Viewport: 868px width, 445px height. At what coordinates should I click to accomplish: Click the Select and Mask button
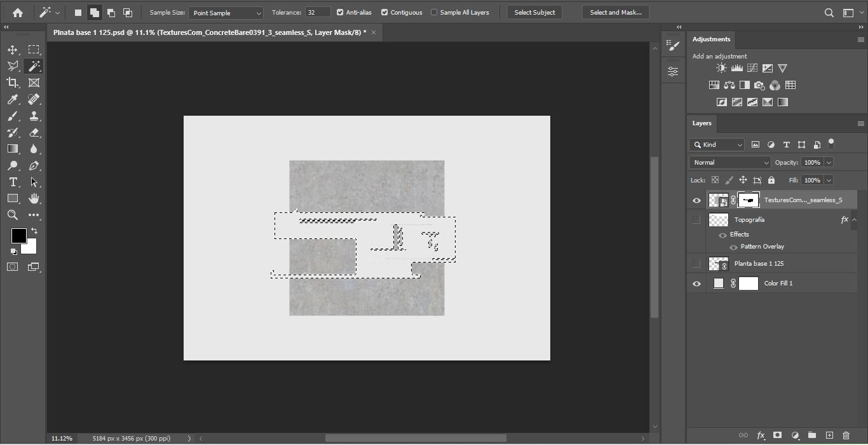[616, 12]
